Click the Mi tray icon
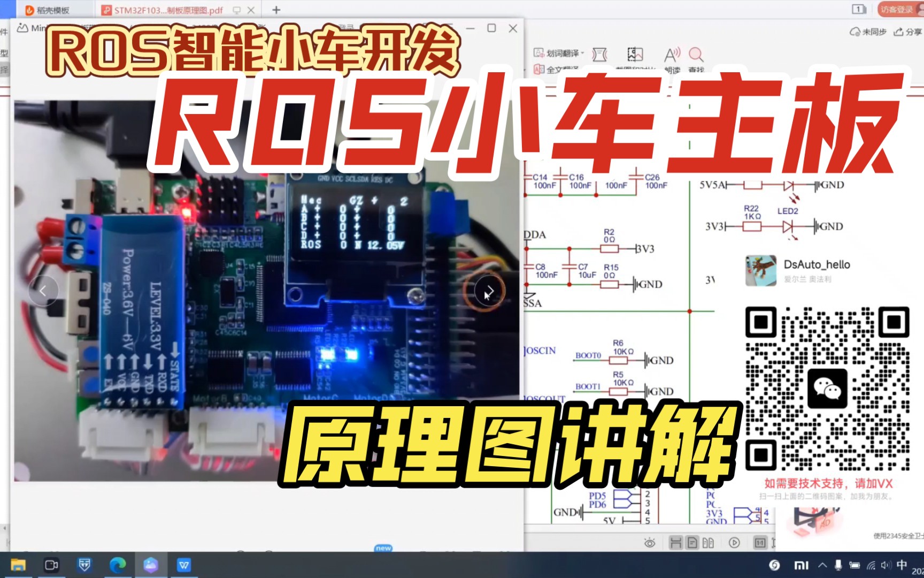 (801, 565)
